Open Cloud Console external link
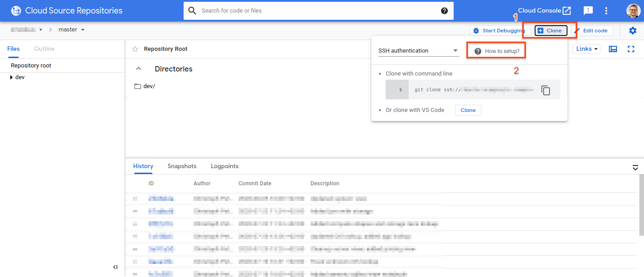Image resolution: width=644 pixels, height=277 pixels. [545, 10]
